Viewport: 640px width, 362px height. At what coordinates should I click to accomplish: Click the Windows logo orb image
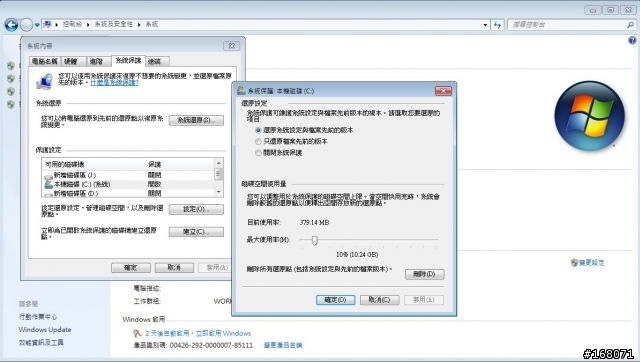pos(589,115)
